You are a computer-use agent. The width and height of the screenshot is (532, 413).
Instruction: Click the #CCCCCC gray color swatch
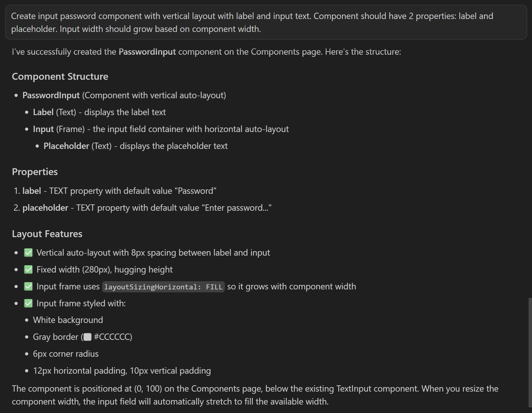coord(87,337)
